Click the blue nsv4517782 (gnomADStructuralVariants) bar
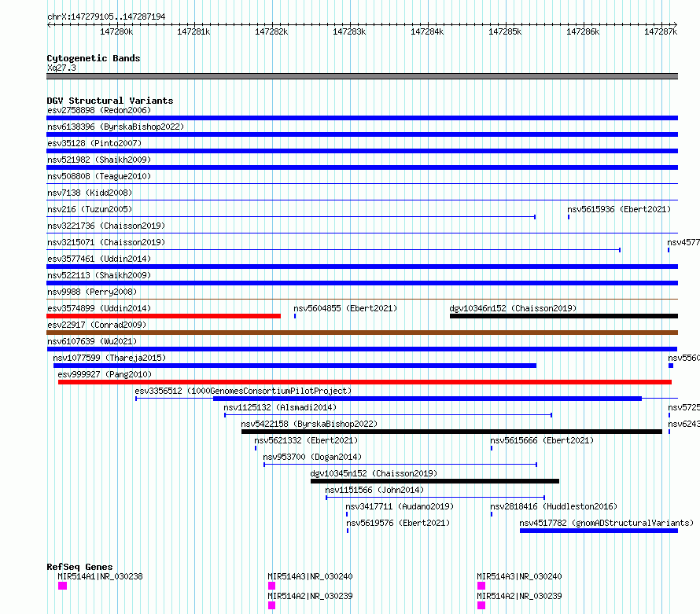This screenshot has height=614, width=700. point(599,531)
